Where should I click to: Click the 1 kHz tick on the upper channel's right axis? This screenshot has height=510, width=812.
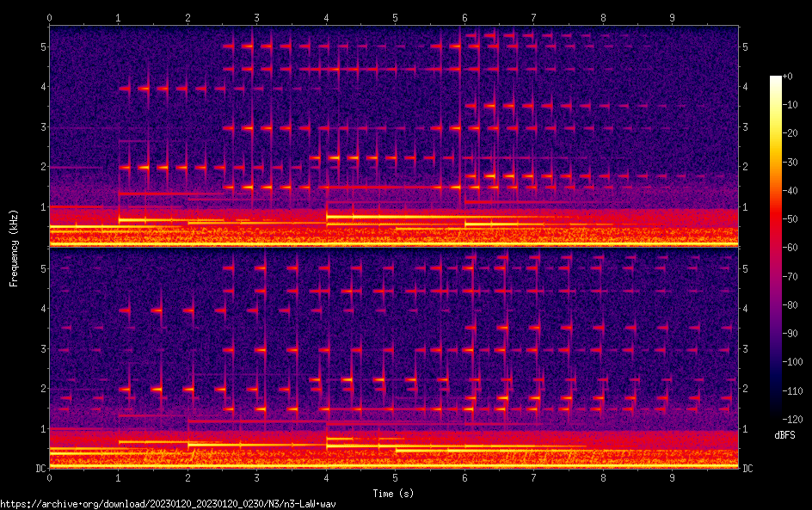[745, 207]
